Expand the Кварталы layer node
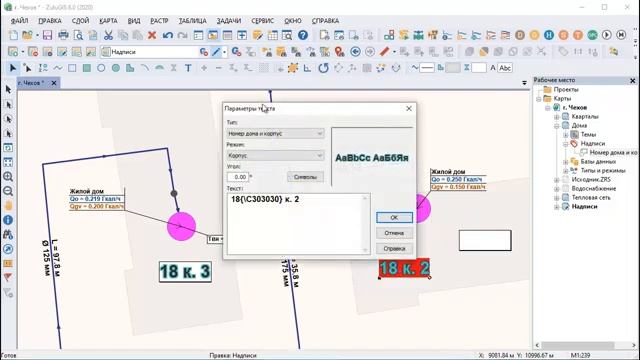The image size is (640, 360). pos(557,117)
